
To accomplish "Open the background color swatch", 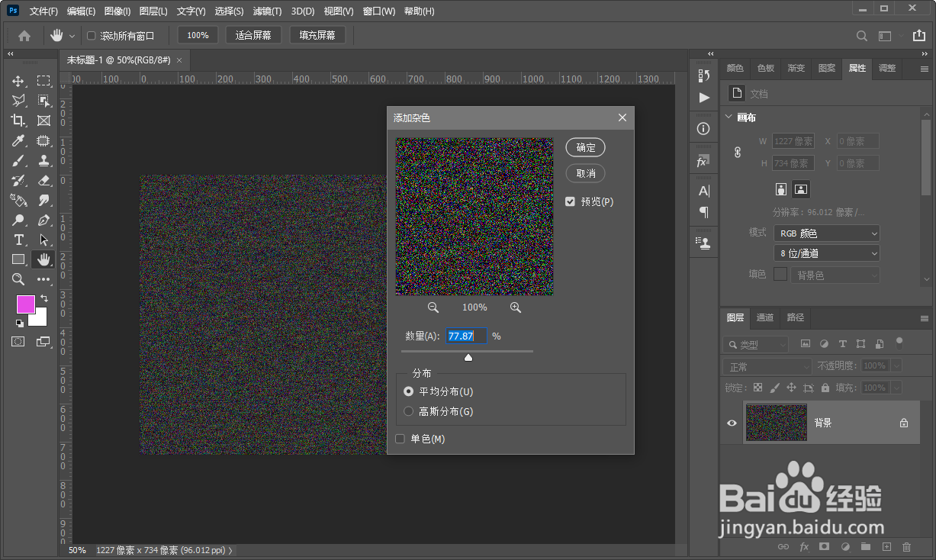I will (40, 317).
